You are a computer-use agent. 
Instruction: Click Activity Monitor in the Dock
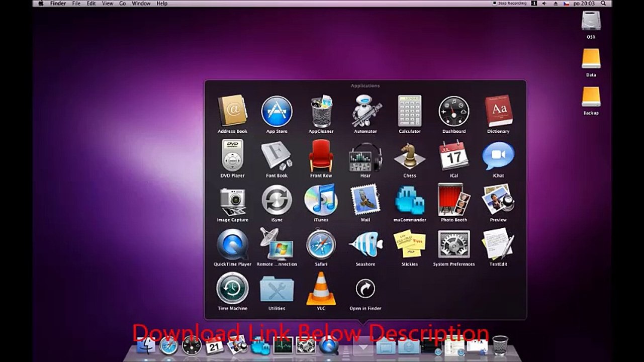pyautogui.click(x=283, y=345)
